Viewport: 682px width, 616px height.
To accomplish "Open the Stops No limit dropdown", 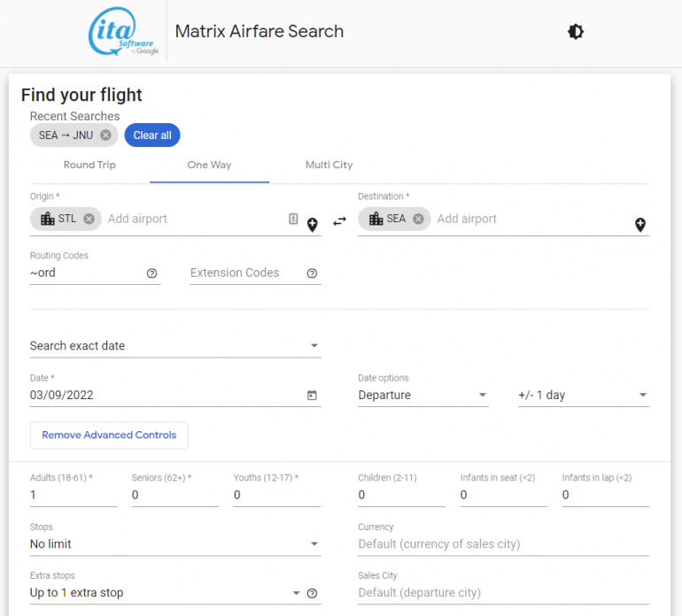I will point(175,544).
